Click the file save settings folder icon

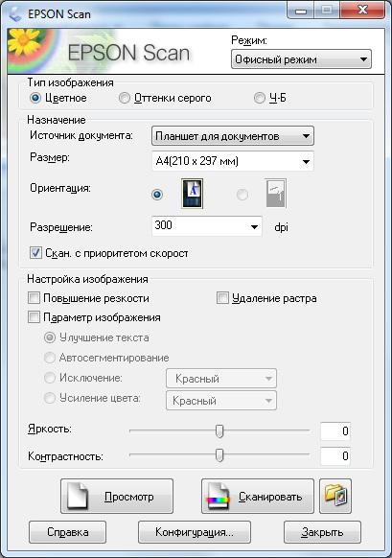coord(335,496)
